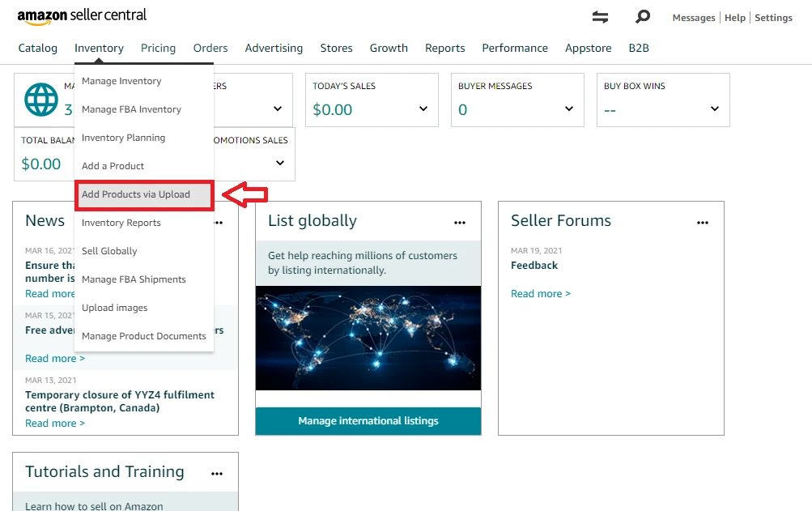This screenshot has height=511, width=812.
Task: Expand Today's Sales dropdown
Action: (423, 109)
